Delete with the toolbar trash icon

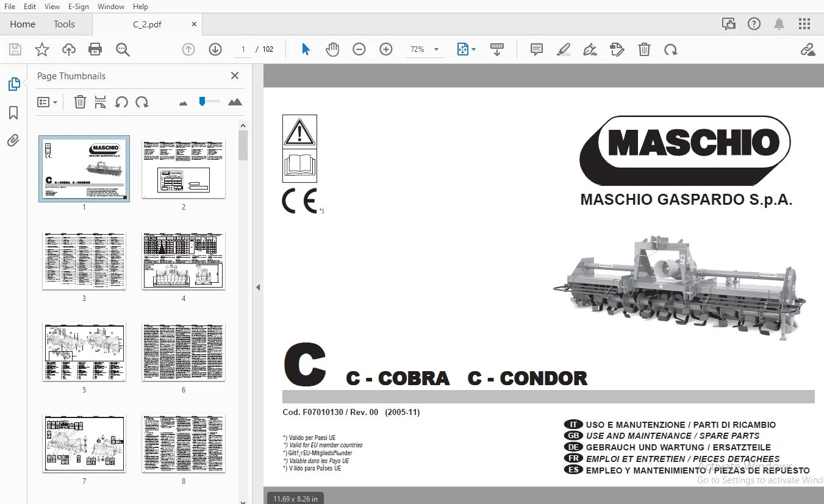[644, 49]
